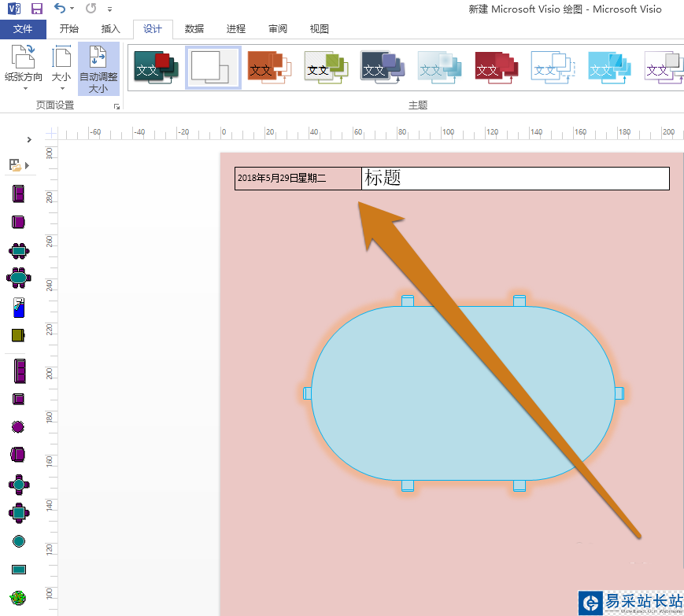
Task: Click the Save icon in quick access toolbar
Action: point(37,9)
